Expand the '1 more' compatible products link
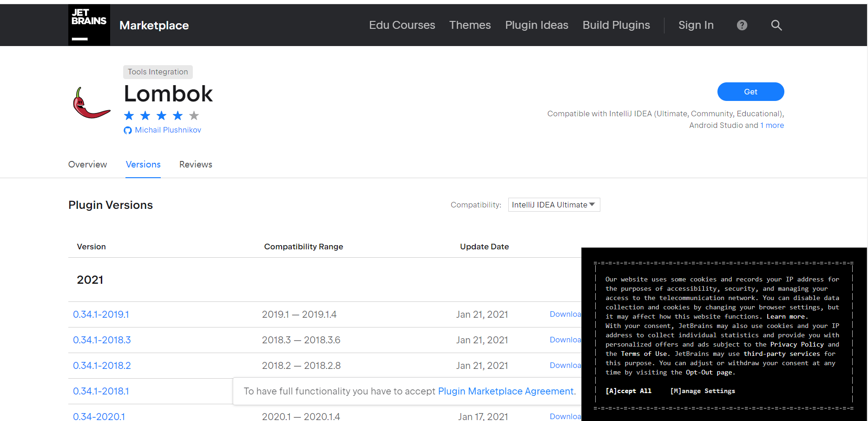This screenshot has height=421, width=868. point(772,125)
